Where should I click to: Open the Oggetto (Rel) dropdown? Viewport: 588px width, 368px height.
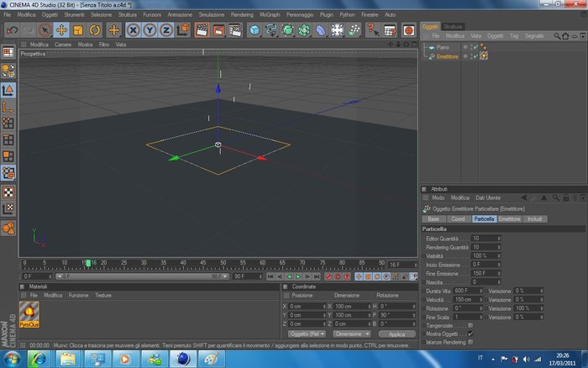(307, 334)
